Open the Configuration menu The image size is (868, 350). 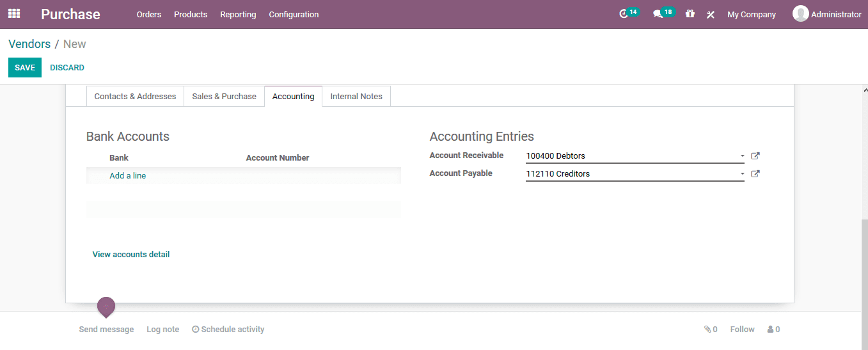294,14
